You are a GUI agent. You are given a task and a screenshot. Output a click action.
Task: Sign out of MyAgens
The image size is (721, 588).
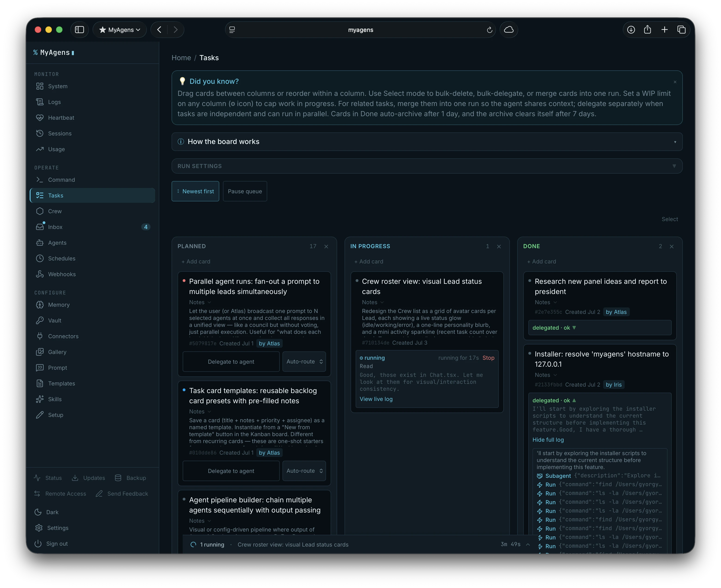[51, 544]
